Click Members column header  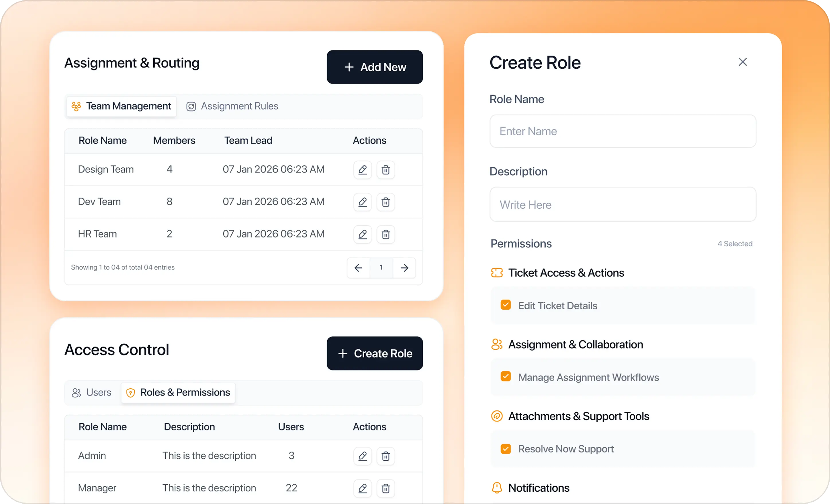pyautogui.click(x=174, y=141)
